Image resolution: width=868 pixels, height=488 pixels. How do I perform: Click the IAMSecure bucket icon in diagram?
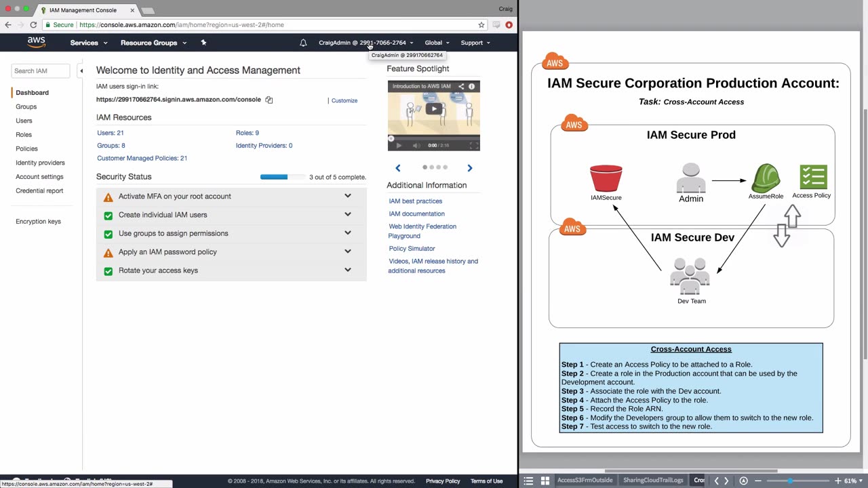[606, 179]
